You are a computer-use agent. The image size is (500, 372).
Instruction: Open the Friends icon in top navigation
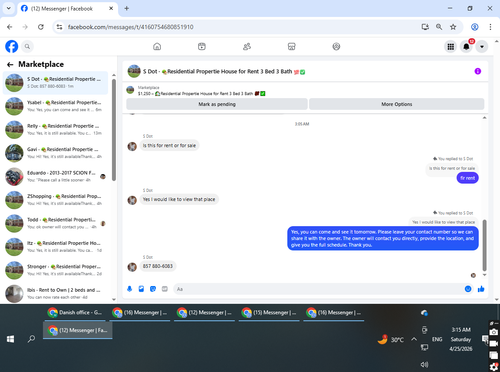pos(247,47)
